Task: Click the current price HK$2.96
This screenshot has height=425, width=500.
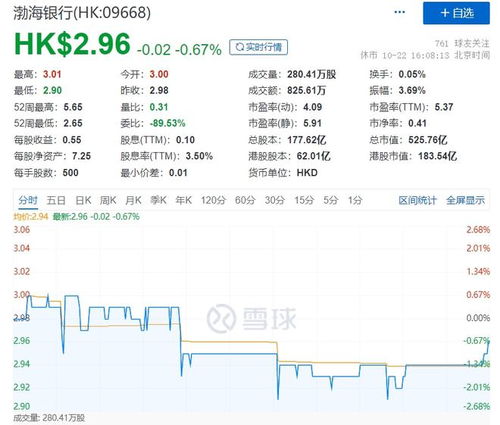Action: 72,44
